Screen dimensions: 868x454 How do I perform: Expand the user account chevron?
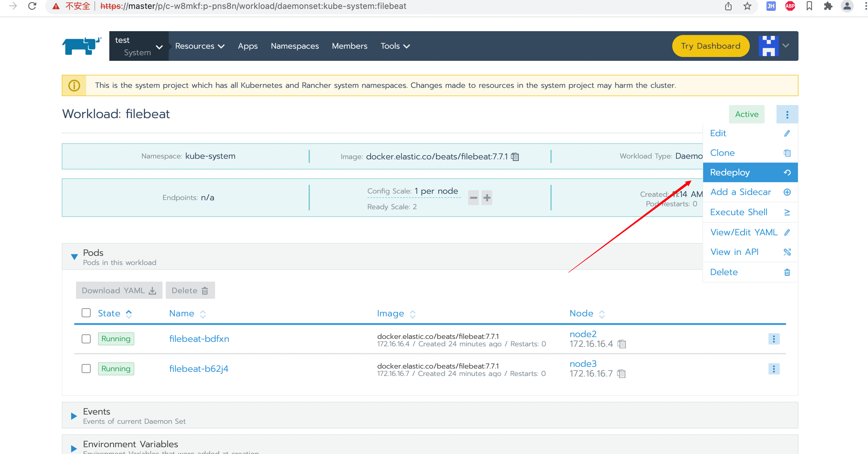pyautogui.click(x=786, y=46)
